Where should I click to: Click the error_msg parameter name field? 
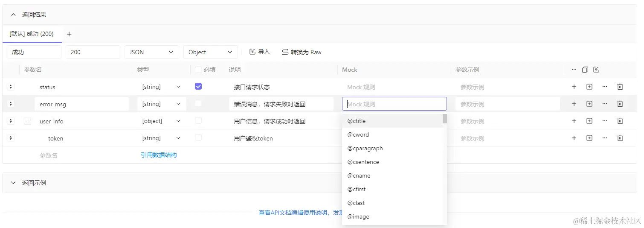pyautogui.click(x=81, y=104)
